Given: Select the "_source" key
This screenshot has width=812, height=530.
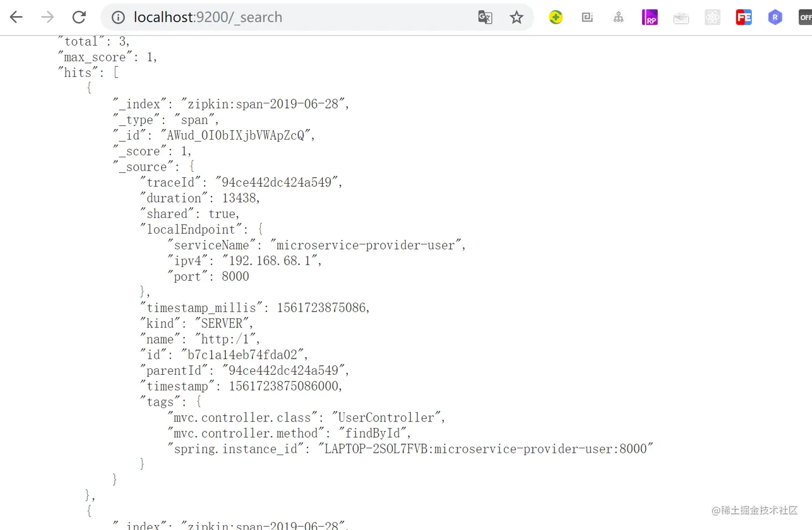Looking at the screenshot, I should 143,167.
